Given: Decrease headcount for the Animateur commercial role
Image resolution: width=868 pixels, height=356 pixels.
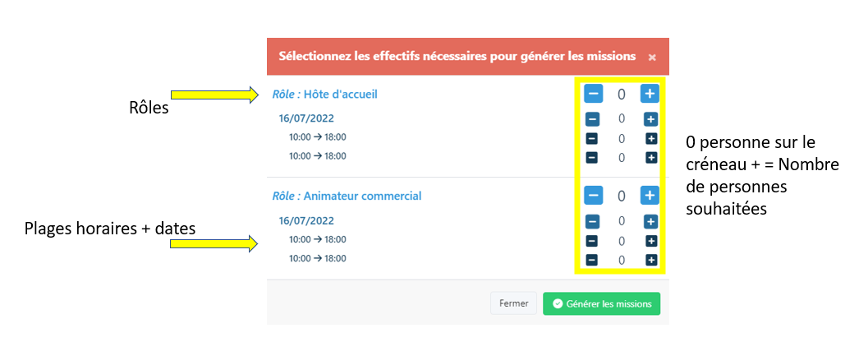Looking at the screenshot, I should [593, 196].
